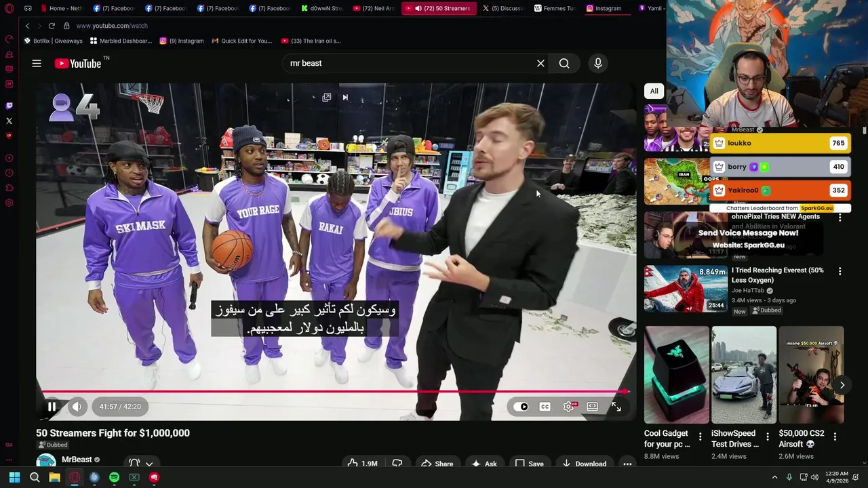The height and width of the screenshot is (488, 868).
Task: Reload the YouTube page
Action: point(52,26)
